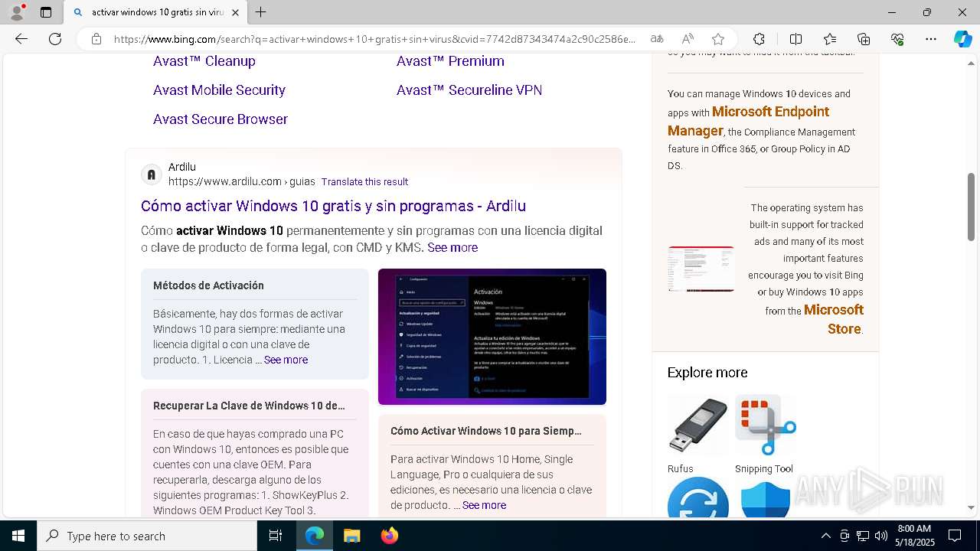Toggle split screen view

pyautogui.click(x=795, y=39)
